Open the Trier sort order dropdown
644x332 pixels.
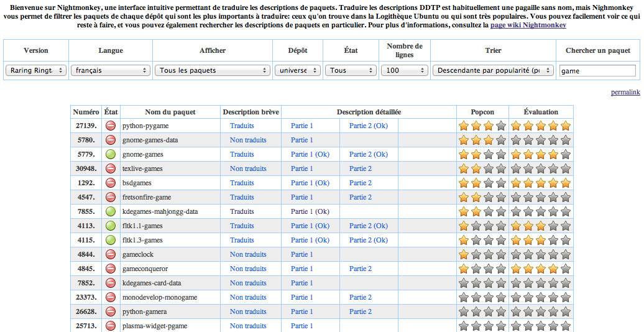pyautogui.click(x=493, y=70)
